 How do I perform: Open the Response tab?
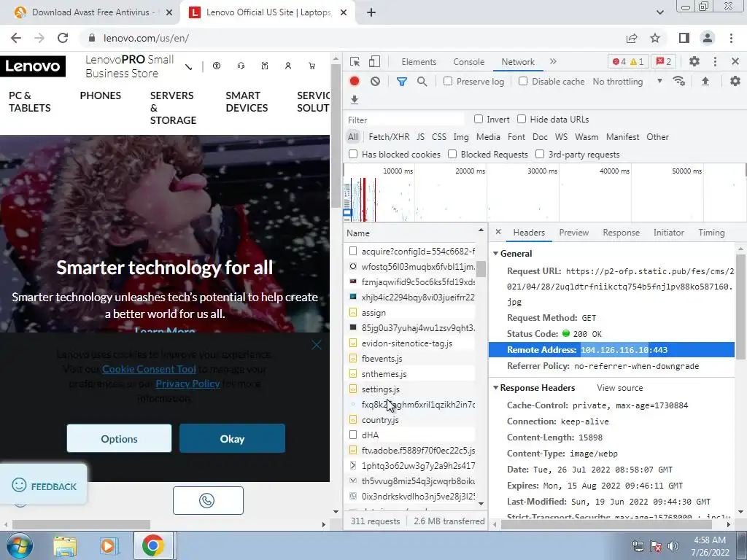click(621, 233)
